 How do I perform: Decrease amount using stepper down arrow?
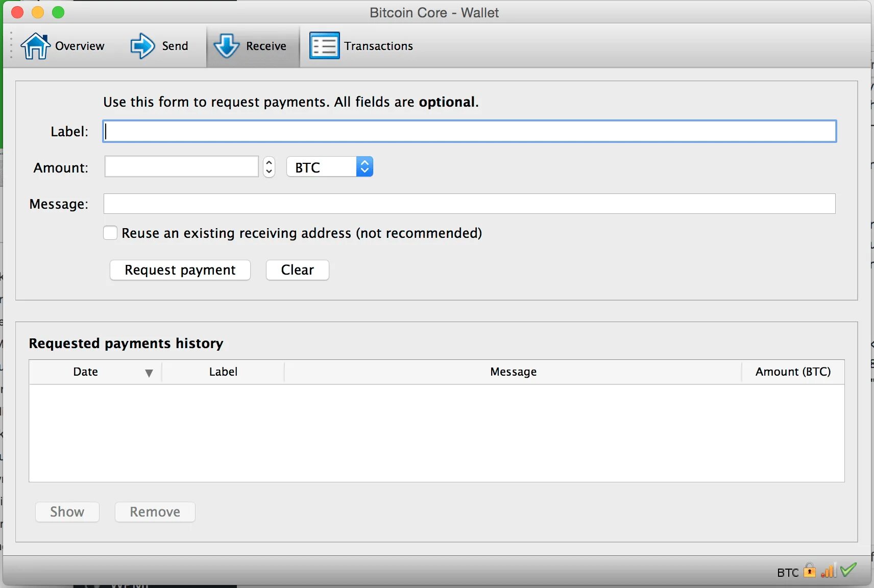(269, 171)
